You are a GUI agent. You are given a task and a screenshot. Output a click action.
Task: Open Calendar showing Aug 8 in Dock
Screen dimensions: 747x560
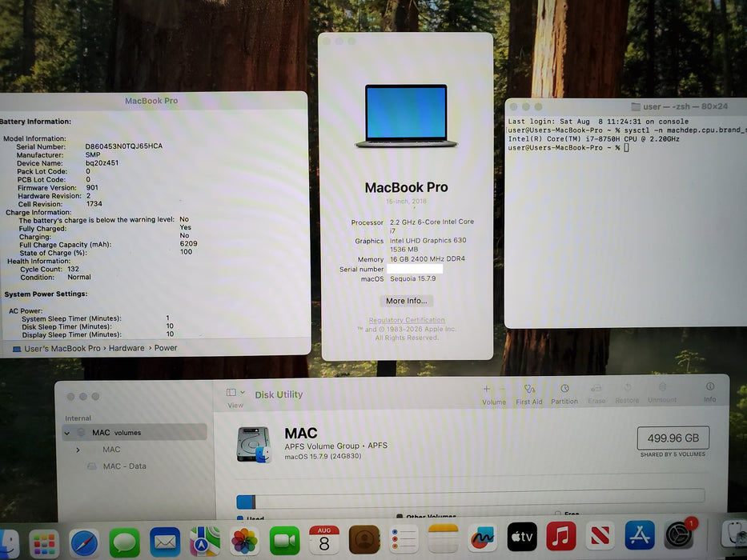click(x=324, y=540)
